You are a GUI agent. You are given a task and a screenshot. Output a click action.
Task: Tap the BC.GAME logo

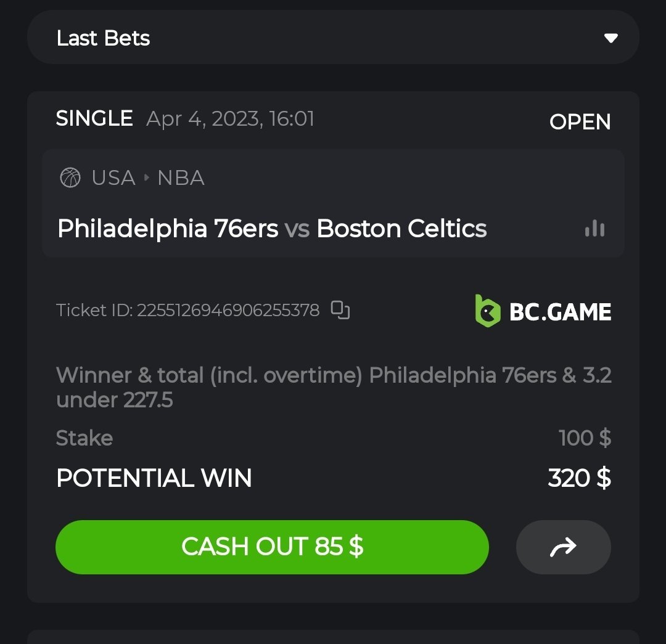[x=543, y=311]
